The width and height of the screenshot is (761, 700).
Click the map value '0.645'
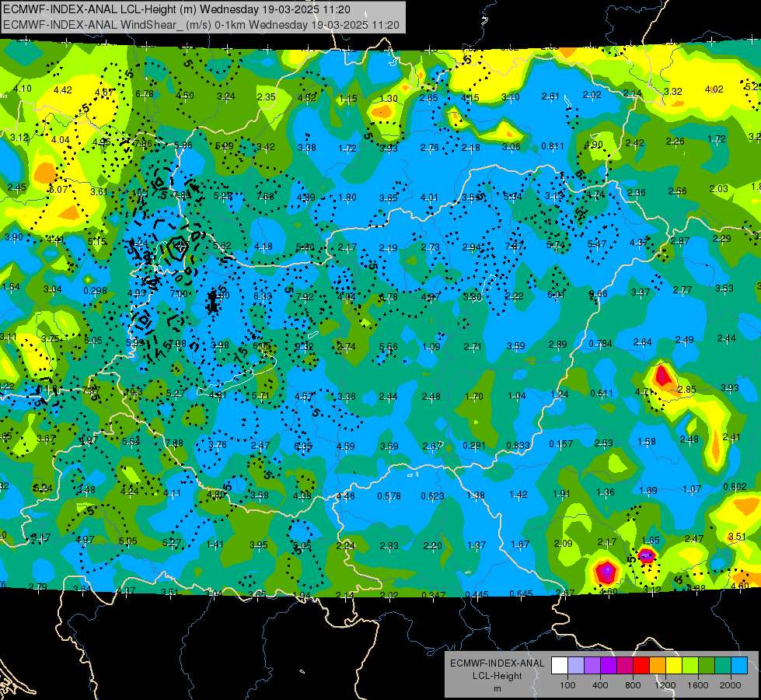(522, 593)
